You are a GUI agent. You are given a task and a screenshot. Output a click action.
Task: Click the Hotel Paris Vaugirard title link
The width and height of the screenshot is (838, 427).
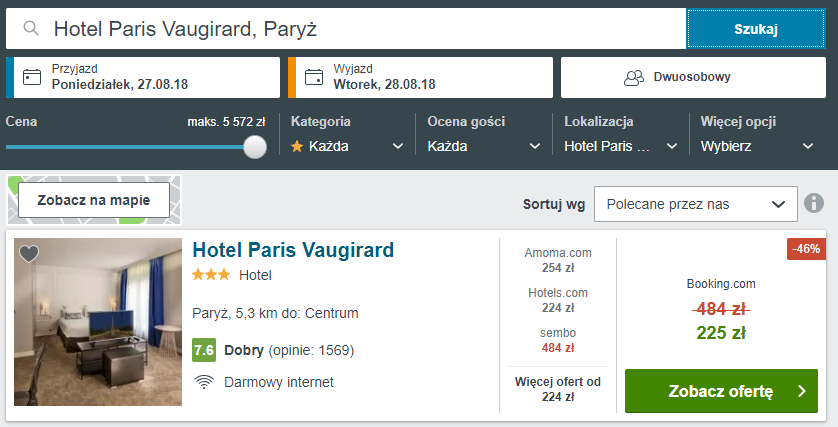pyautogui.click(x=293, y=250)
